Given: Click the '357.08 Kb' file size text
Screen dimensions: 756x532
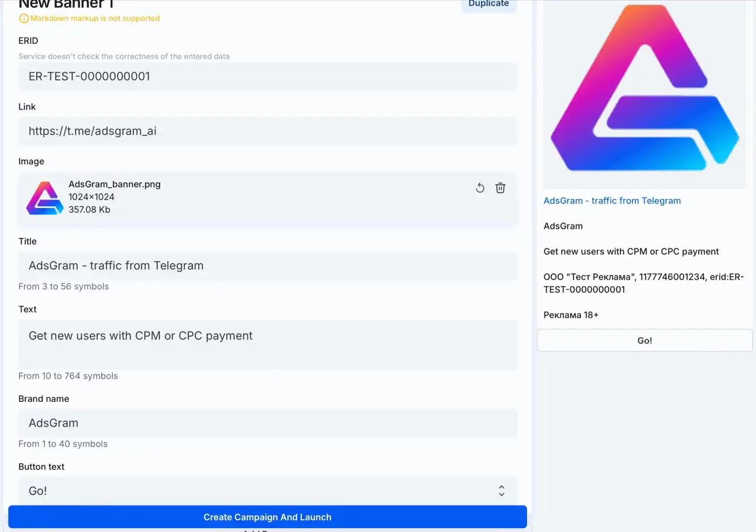Looking at the screenshot, I should pyautogui.click(x=89, y=210).
